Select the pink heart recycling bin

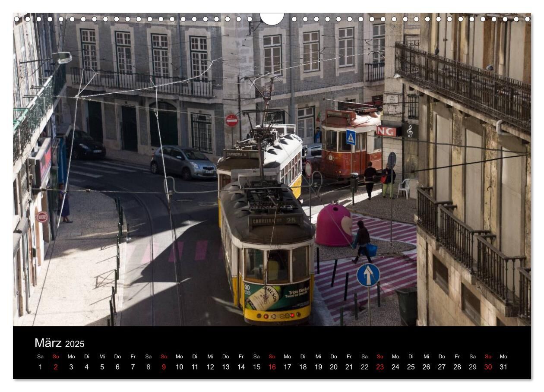(x=334, y=225)
